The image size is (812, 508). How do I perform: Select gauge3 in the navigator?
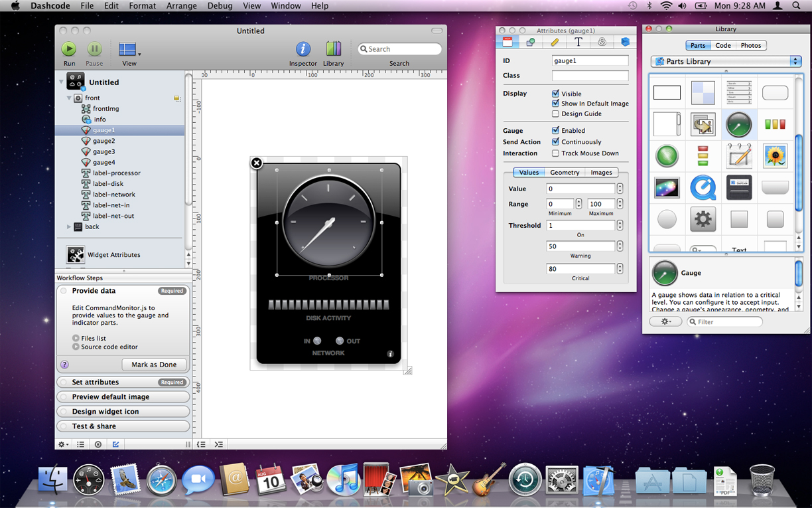tap(103, 151)
